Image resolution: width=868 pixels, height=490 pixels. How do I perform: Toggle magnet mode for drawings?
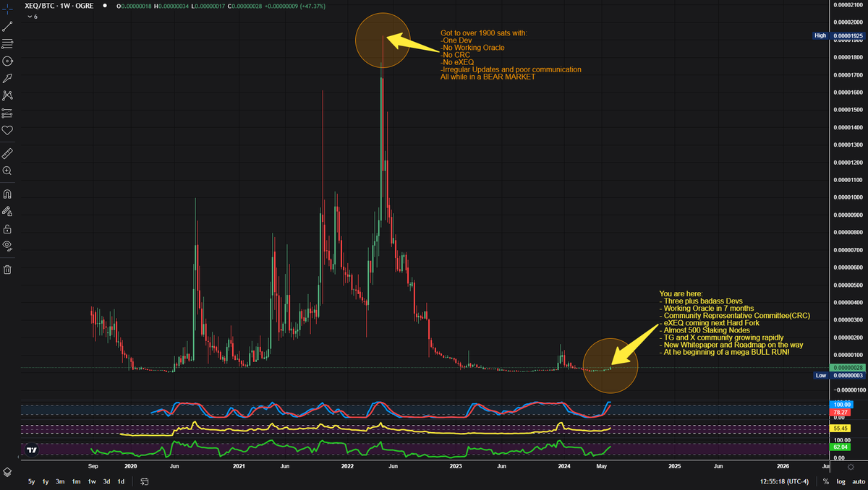coord(7,194)
